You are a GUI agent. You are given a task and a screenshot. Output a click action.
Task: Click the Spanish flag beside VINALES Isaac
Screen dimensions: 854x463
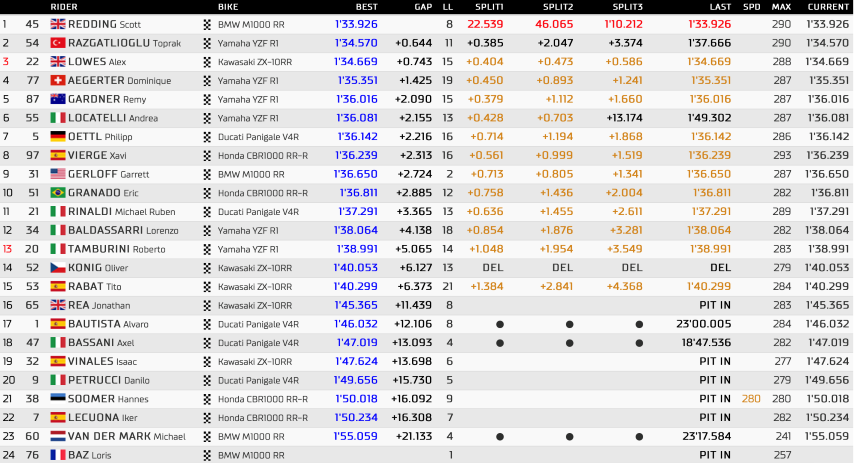[x=58, y=361]
